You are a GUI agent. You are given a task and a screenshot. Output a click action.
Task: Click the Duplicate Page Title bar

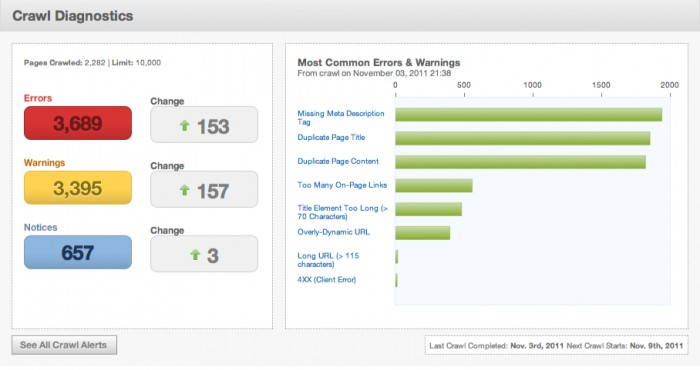[523, 138]
